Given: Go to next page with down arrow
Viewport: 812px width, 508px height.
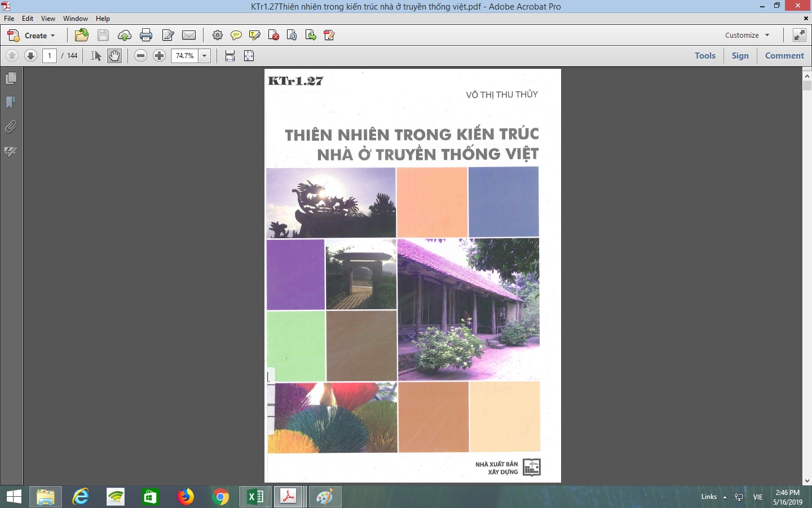Looking at the screenshot, I should pos(31,56).
